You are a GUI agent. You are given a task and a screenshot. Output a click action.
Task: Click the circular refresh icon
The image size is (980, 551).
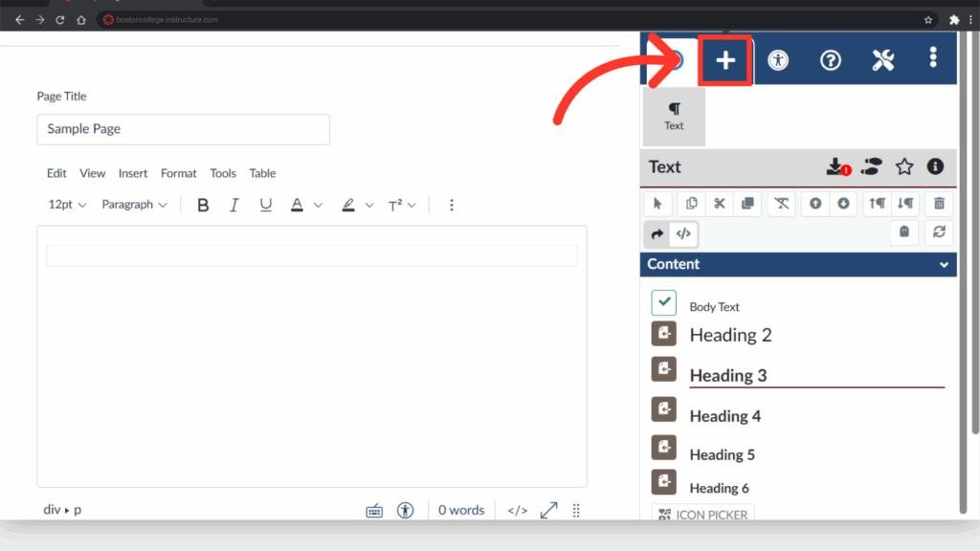pos(940,232)
